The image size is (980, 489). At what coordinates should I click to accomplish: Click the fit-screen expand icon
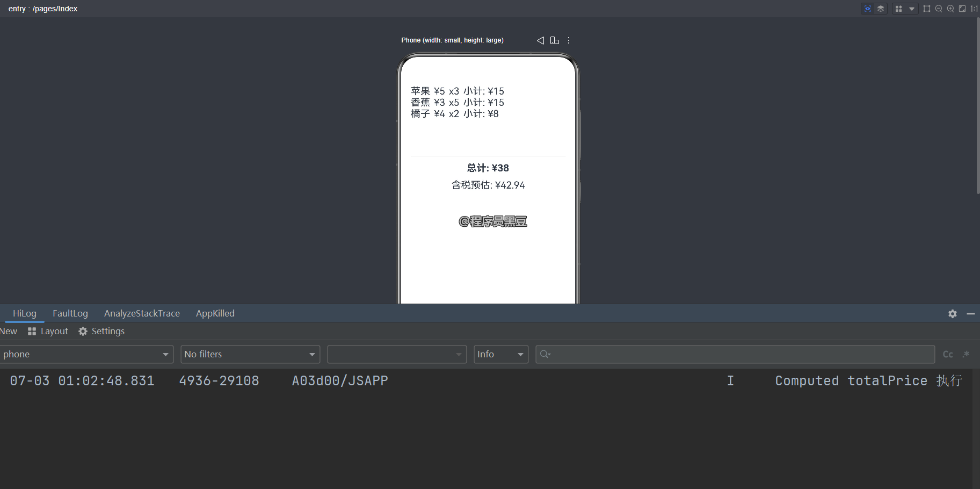(962, 9)
